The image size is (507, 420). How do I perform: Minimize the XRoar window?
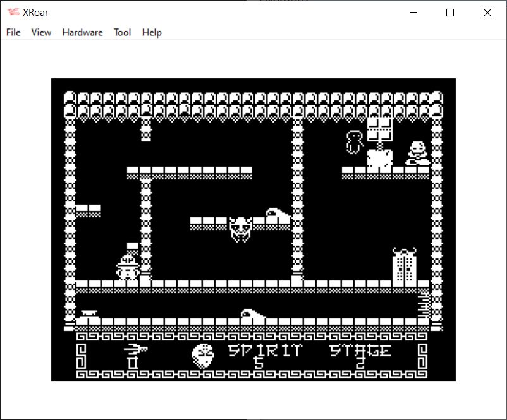click(x=413, y=13)
